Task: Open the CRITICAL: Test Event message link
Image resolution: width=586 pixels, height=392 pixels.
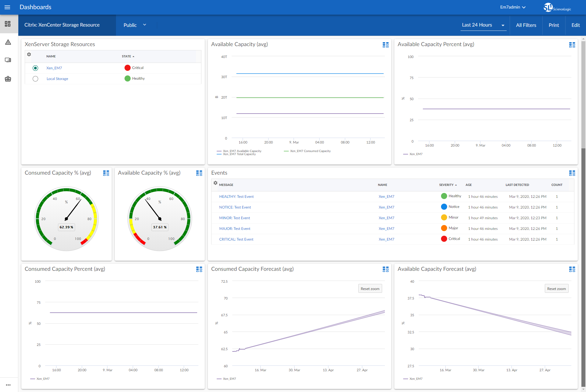Action: point(236,239)
